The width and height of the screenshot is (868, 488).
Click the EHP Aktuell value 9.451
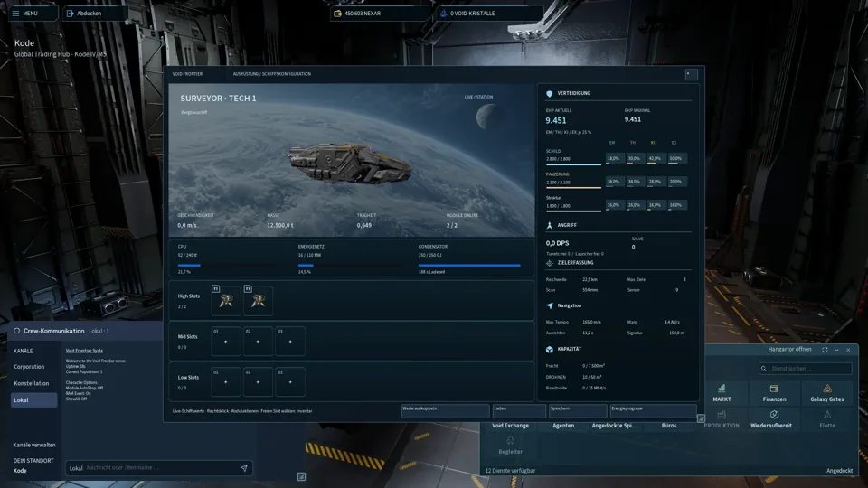coord(556,120)
